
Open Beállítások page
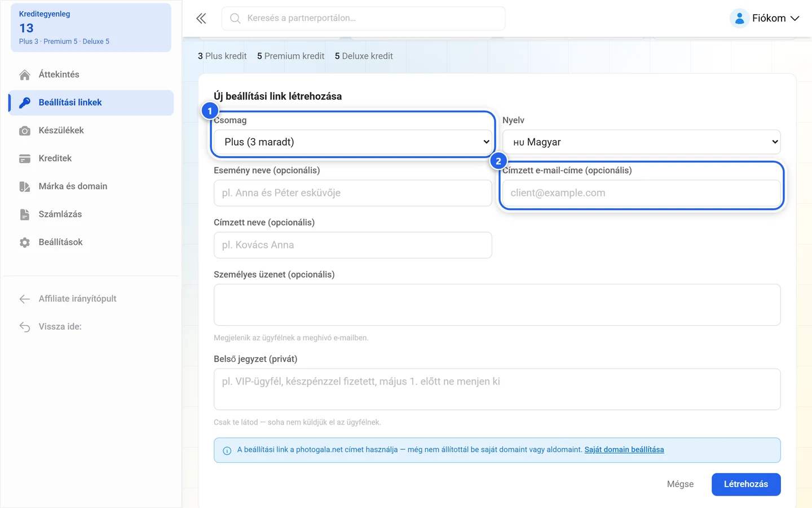91,242
